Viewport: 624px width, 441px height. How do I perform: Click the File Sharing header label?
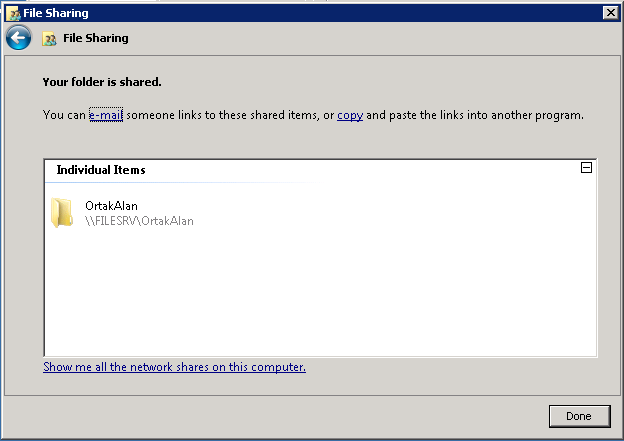tap(96, 38)
